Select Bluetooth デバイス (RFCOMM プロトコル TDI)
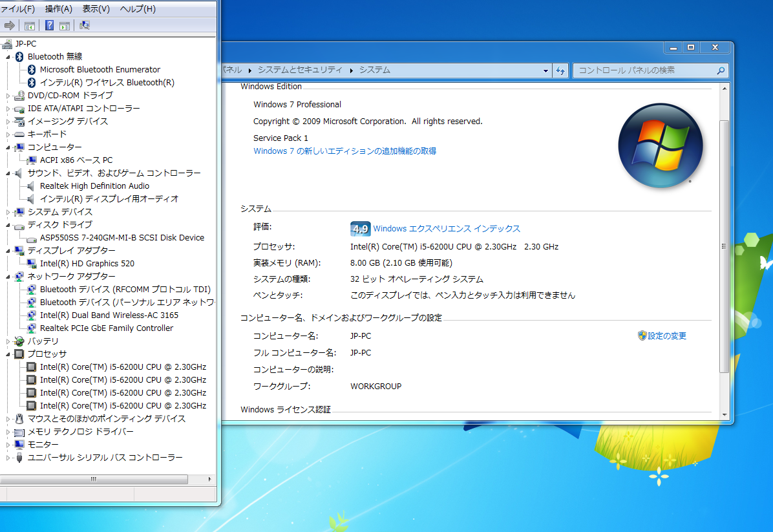The image size is (773, 532). coord(125,290)
